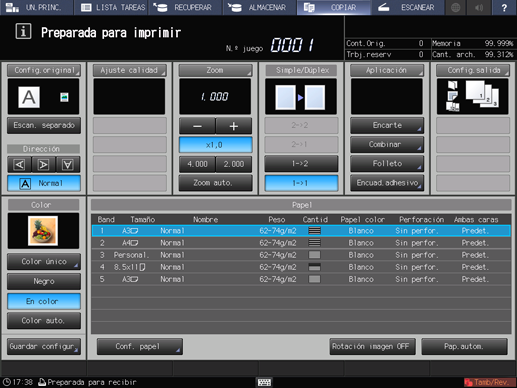The height and width of the screenshot is (388, 517).
Task: Click tray 1 paper quantity level icon
Action: coord(315,231)
